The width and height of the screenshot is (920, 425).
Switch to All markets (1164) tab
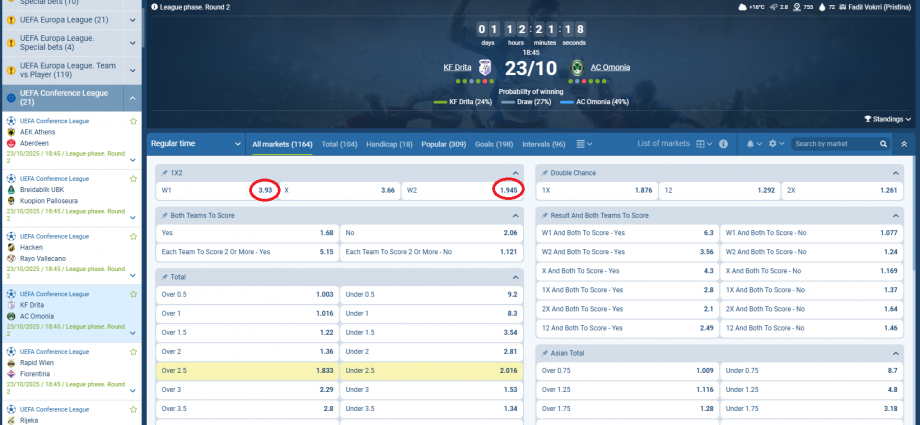coord(282,144)
